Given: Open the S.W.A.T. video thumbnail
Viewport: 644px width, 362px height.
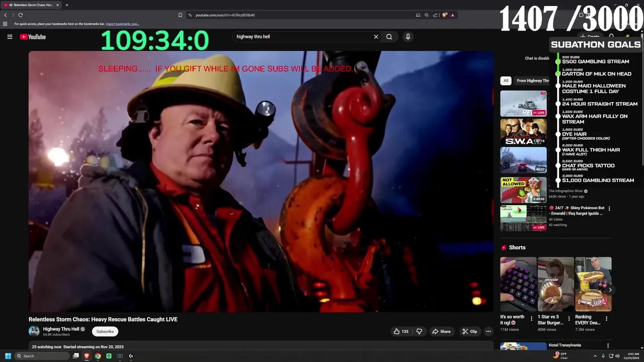Looking at the screenshot, I should 523,132.
